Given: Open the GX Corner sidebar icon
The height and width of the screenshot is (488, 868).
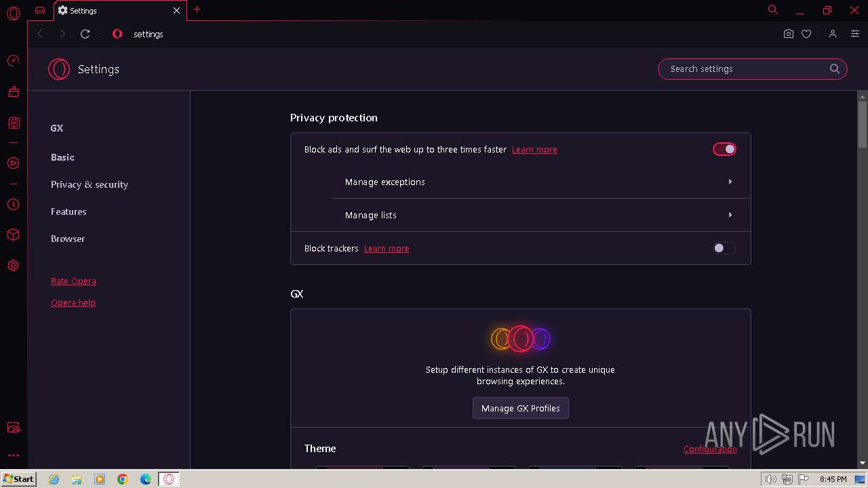Looking at the screenshot, I should click(x=13, y=91).
